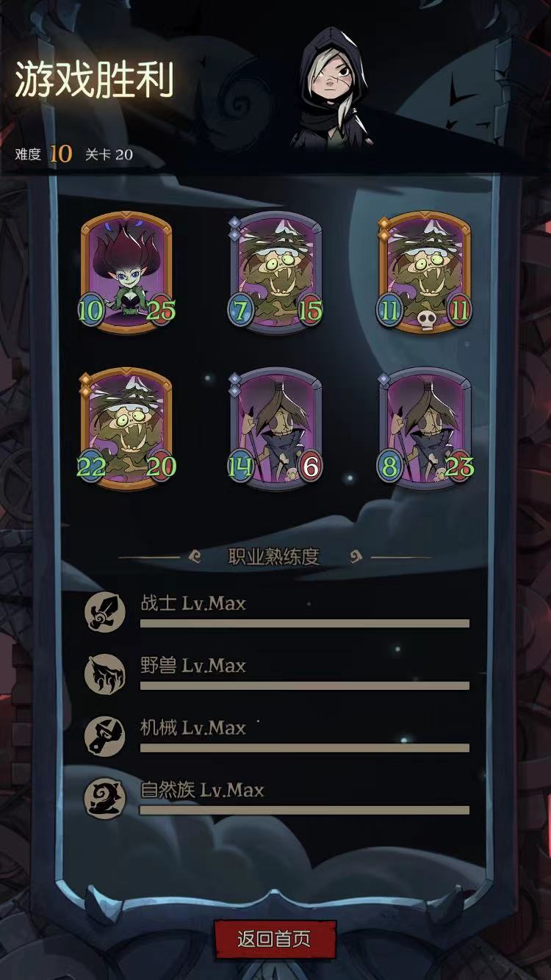Image resolution: width=551 pixels, height=980 pixels.
Task: Choose the 自然族 nature class icon
Action: point(105,799)
